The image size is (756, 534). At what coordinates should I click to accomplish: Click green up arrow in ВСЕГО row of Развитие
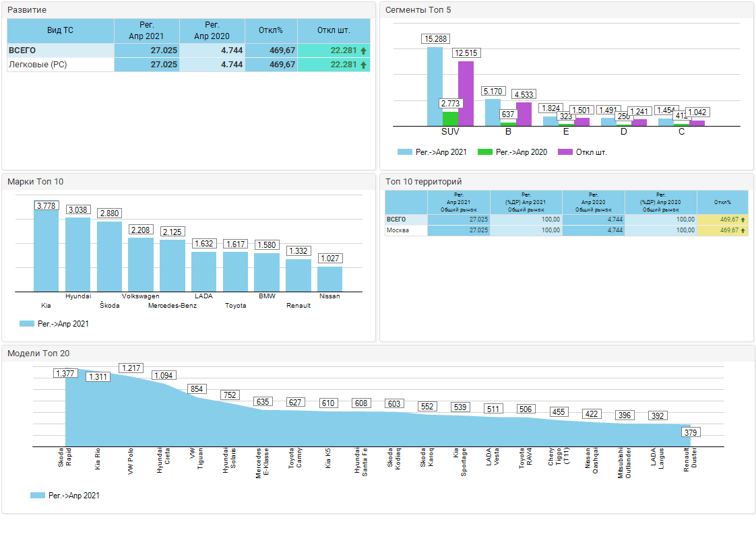click(x=363, y=51)
